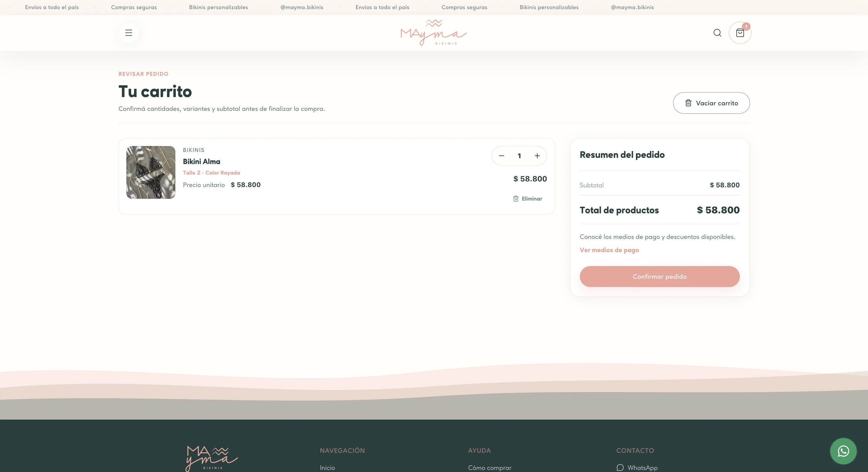The width and height of the screenshot is (868, 472).
Task: Click the cart count badge showing 1
Action: [746, 27]
